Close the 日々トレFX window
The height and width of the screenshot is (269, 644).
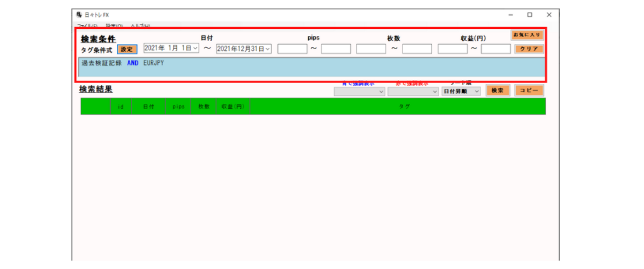tap(549, 15)
